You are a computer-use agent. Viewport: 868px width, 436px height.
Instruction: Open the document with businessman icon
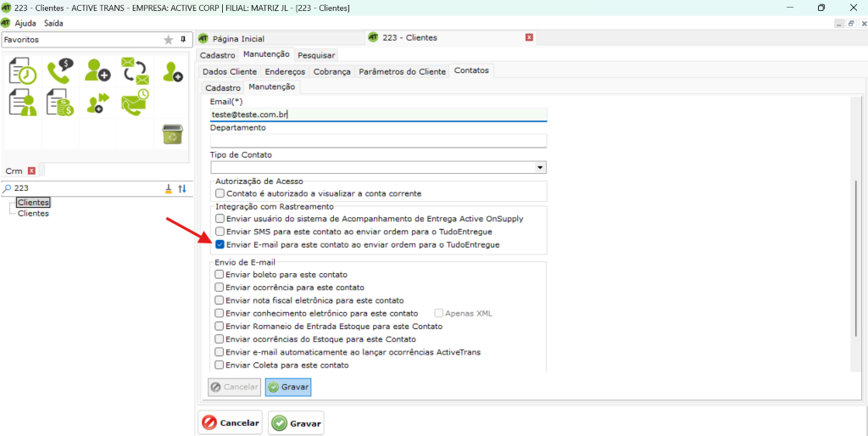tap(22, 103)
